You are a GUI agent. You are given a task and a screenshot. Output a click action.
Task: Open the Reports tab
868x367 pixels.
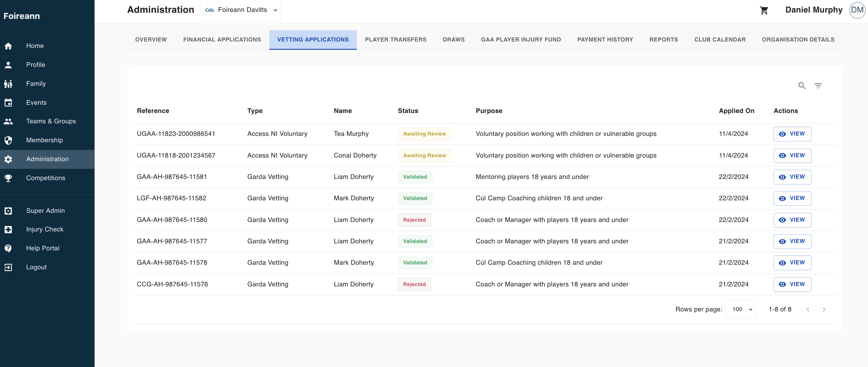663,40
